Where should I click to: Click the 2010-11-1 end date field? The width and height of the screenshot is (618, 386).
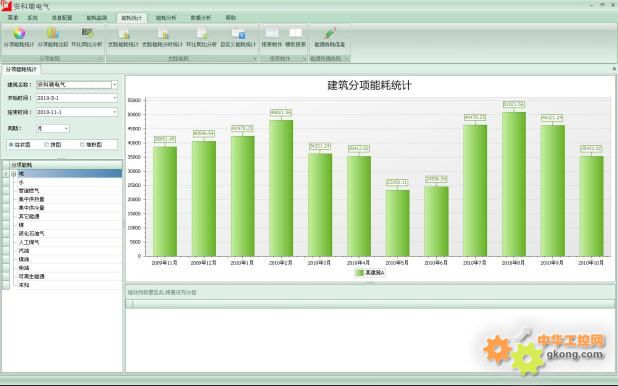click(77, 112)
